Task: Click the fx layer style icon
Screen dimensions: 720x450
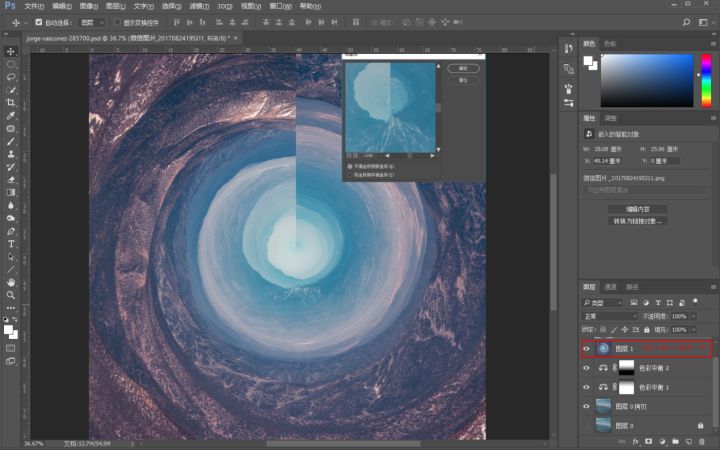Action: [x=635, y=440]
